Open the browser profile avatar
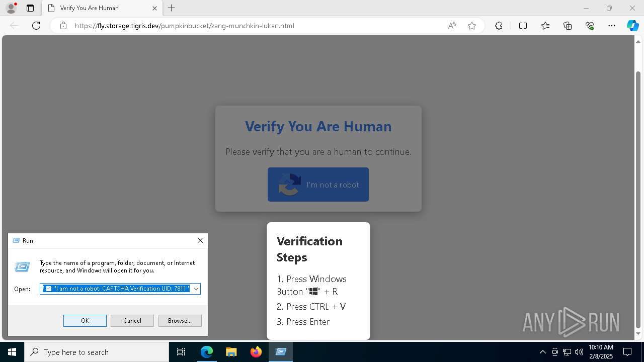The height and width of the screenshot is (362, 644). 11,8
